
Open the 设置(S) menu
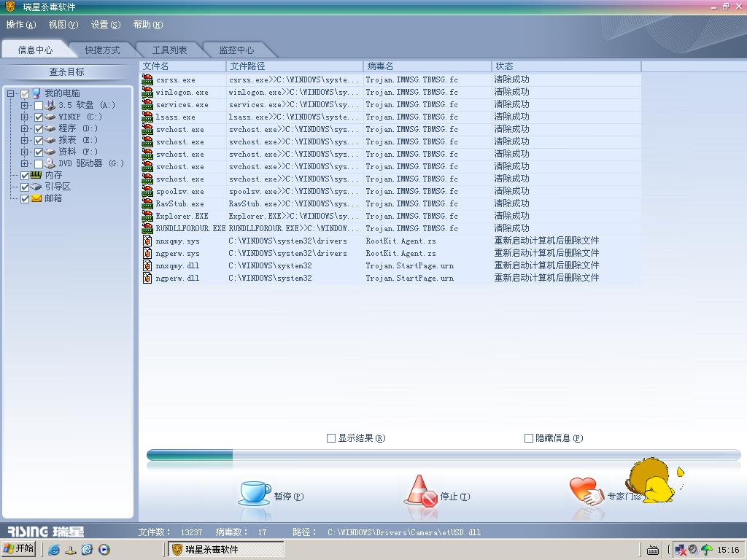[106, 24]
